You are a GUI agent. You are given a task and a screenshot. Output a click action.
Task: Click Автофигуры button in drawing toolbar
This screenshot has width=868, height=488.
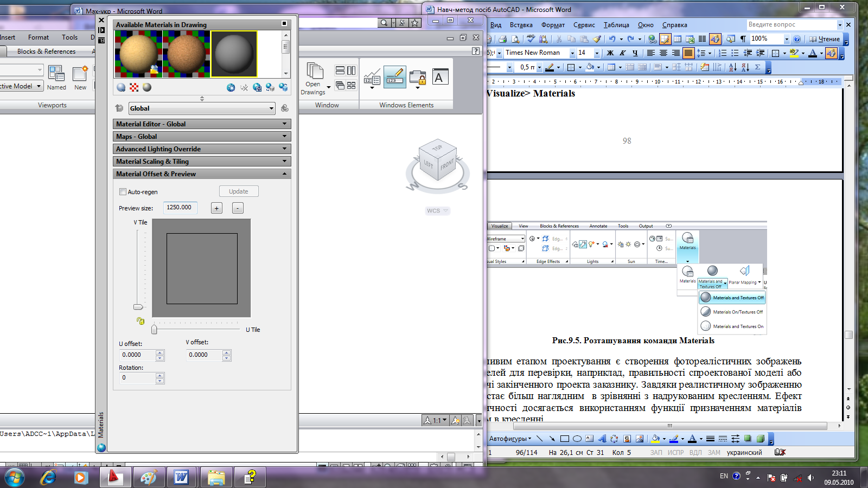[510, 439]
